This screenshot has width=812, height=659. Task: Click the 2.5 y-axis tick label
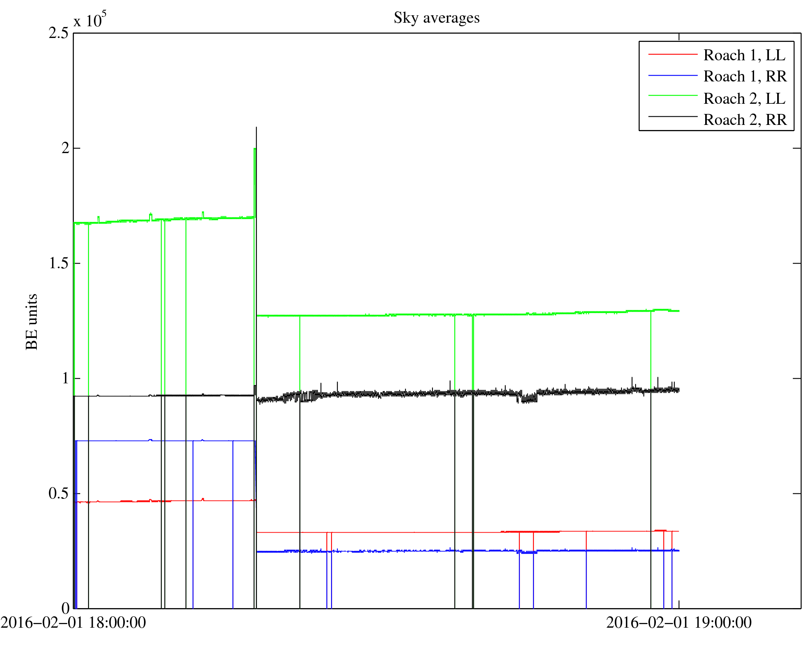pyautogui.click(x=58, y=33)
